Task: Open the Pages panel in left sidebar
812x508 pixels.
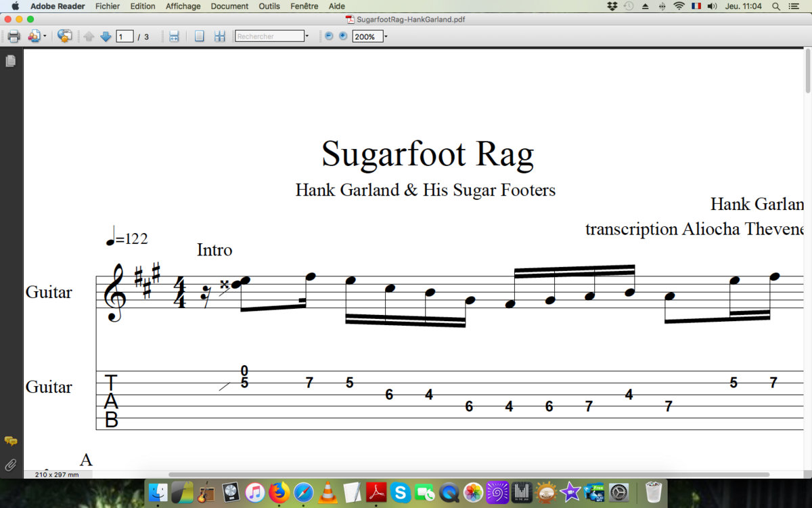Action: point(10,61)
